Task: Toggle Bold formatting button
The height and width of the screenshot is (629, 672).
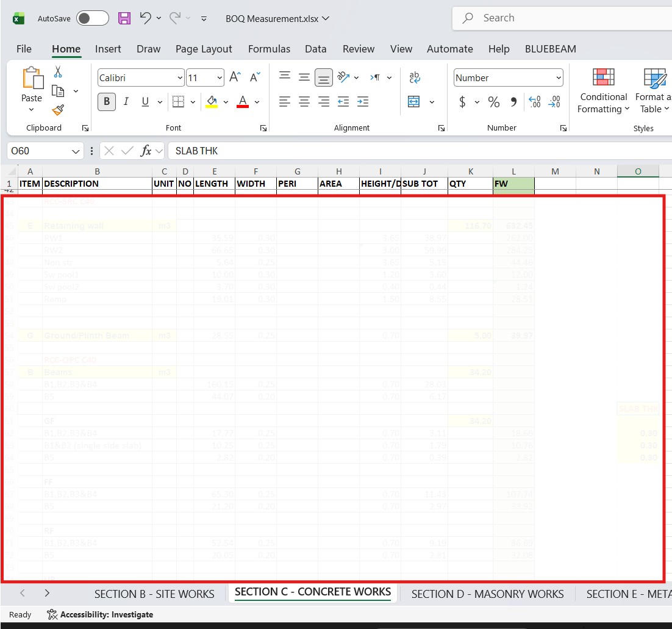Action: click(107, 102)
